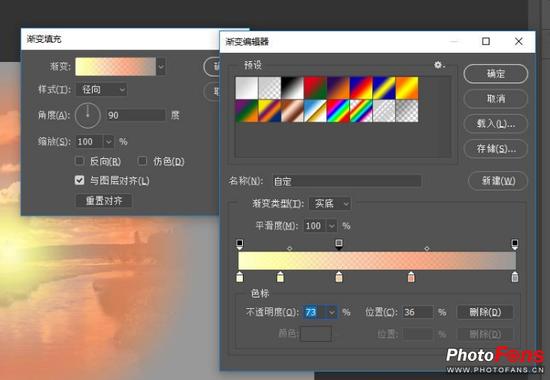Click the gradient bar in Gradient Editor
The height and width of the screenshot is (380, 550).
[377, 261]
